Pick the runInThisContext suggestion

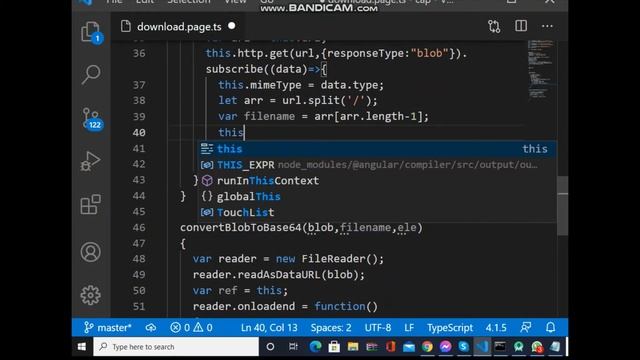[377, 181]
